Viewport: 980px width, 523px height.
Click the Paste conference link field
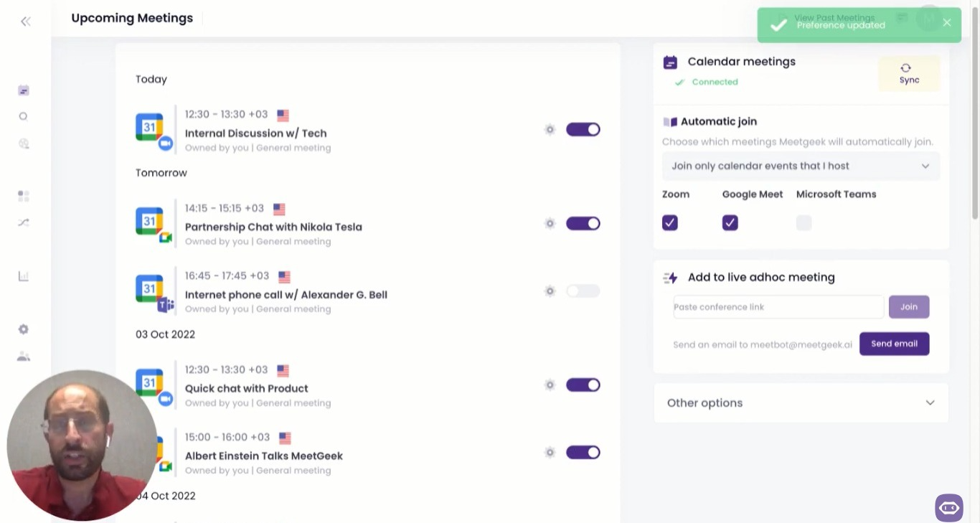coord(778,307)
